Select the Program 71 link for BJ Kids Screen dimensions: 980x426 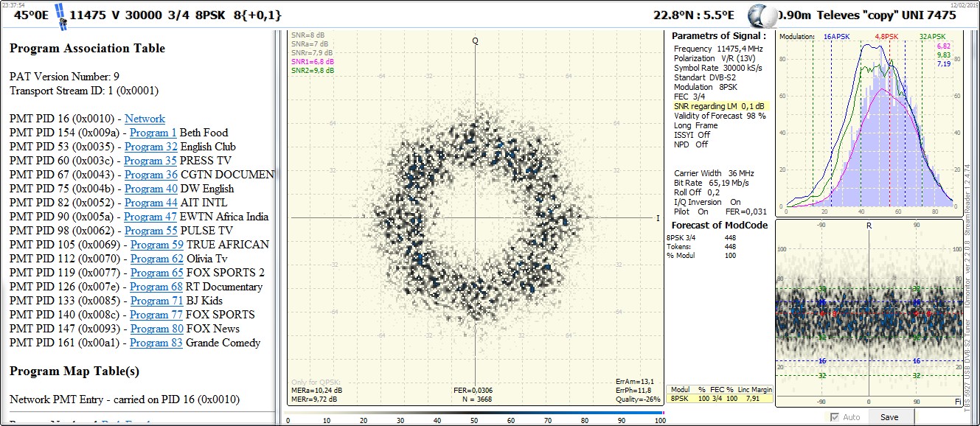click(x=156, y=301)
